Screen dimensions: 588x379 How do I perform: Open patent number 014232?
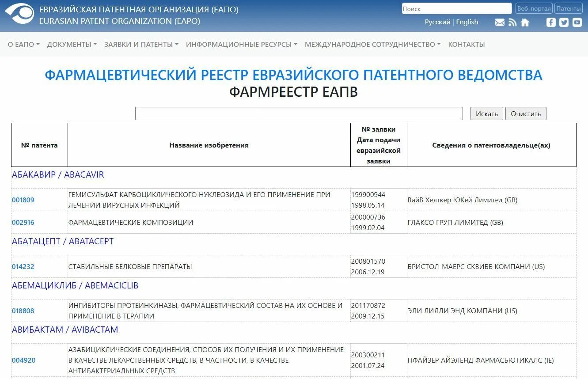(x=23, y=266)
